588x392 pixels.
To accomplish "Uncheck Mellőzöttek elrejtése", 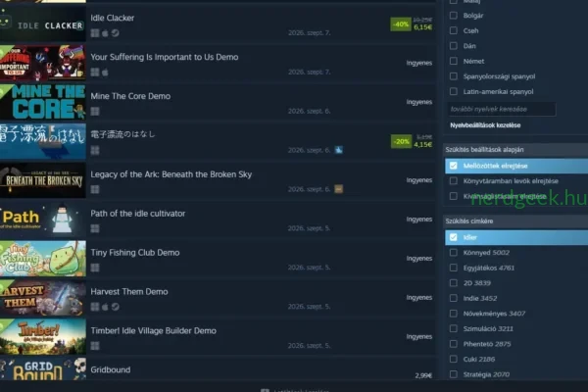I will (454, 166).
